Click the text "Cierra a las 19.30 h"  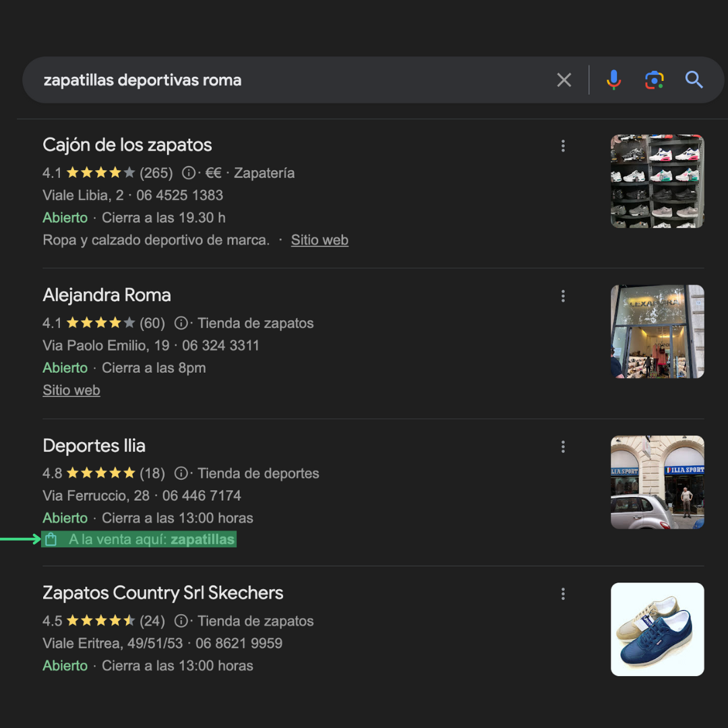click(163, 217)
